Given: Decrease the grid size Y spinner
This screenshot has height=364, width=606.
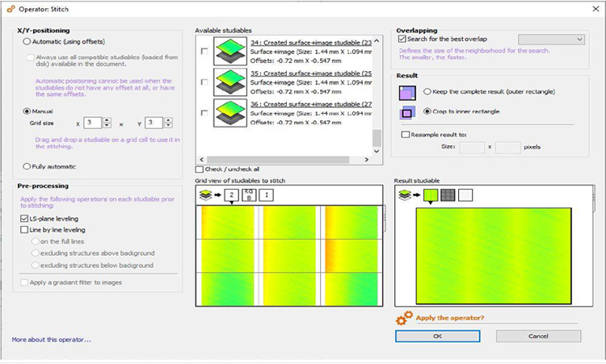Looking at the screenshot, I should pyautogui.click(x=169, y=127).
